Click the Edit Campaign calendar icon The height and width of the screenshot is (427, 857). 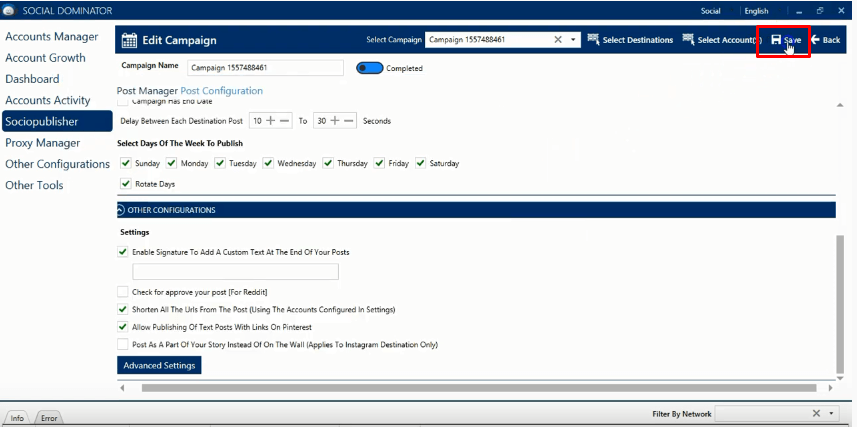[x=129, y=40]
